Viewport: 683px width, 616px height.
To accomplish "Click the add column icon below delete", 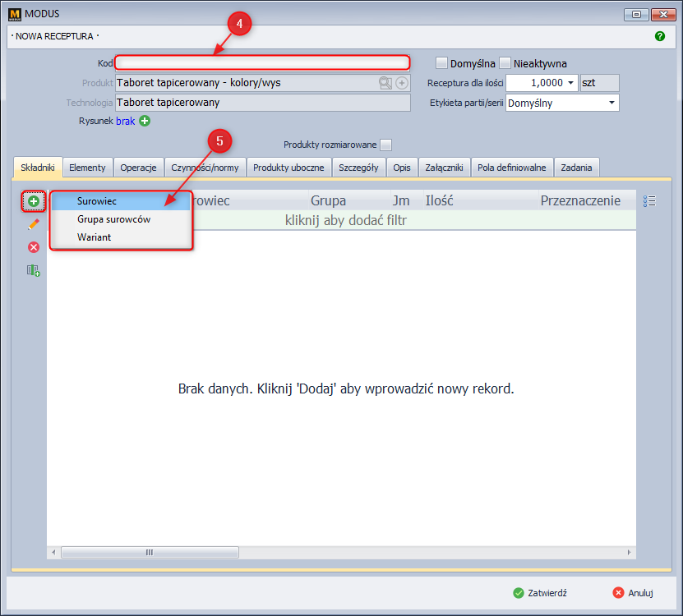I will tap(34, 270).
